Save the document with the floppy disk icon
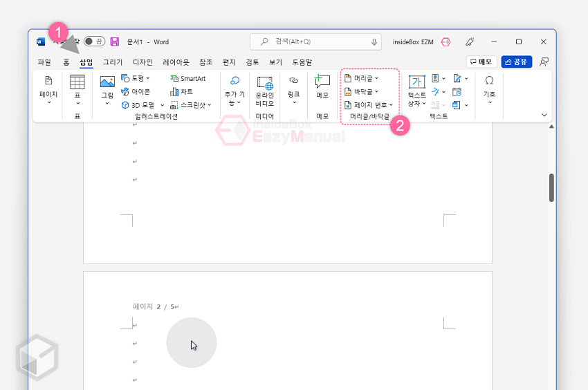Viewport: 588px width, 390px height. (115, 41)
